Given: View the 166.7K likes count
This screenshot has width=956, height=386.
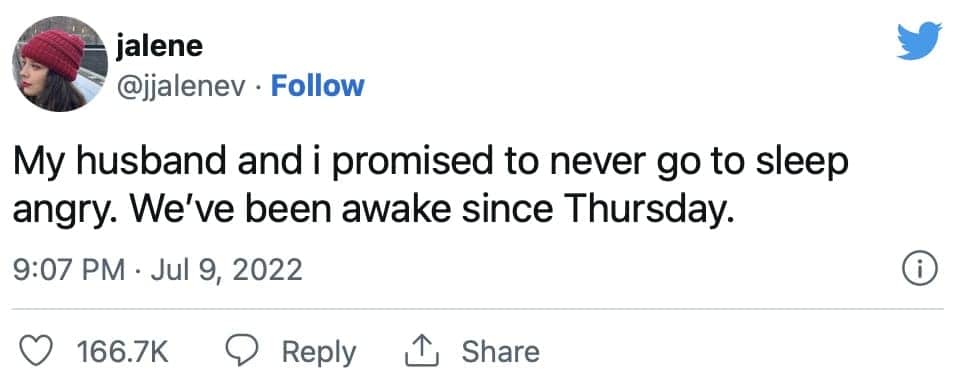Looking at the screenshot, I should (123, 352).
